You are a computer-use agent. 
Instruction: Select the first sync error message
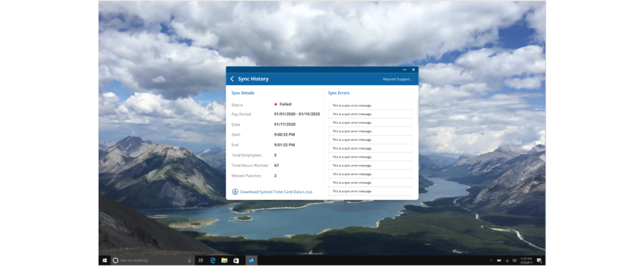pyautogui.click(x=370, y=106)
